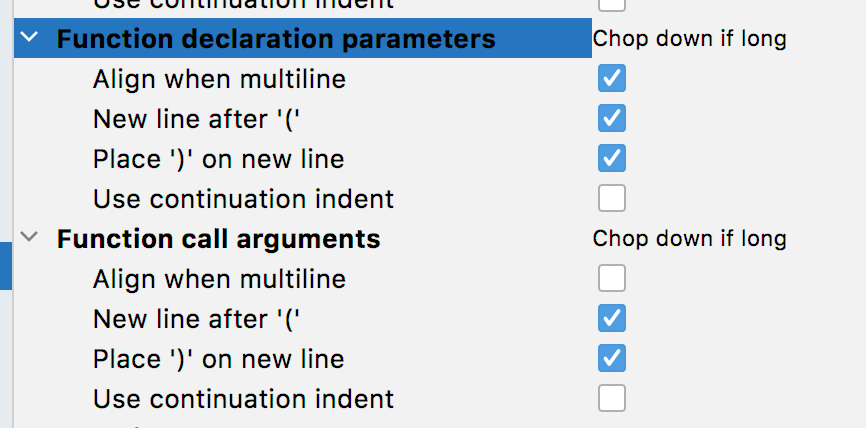Select Align when multiline label under call arguments
This screenshot has width=866, height=428.
(219, 279)
